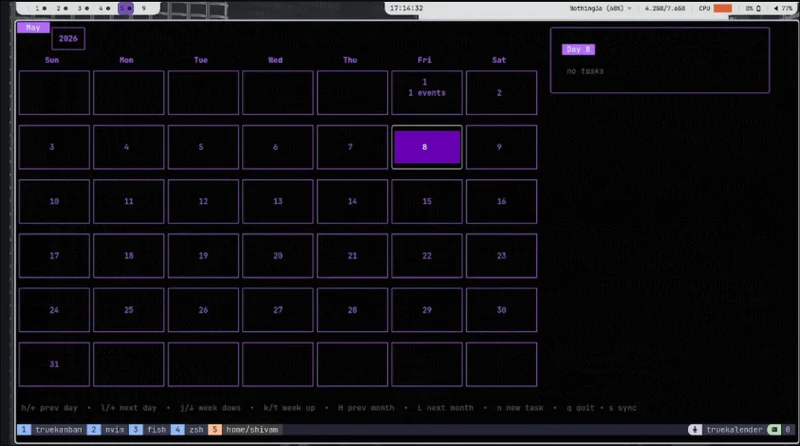Click the Sun column header

[x=52, y=60]
